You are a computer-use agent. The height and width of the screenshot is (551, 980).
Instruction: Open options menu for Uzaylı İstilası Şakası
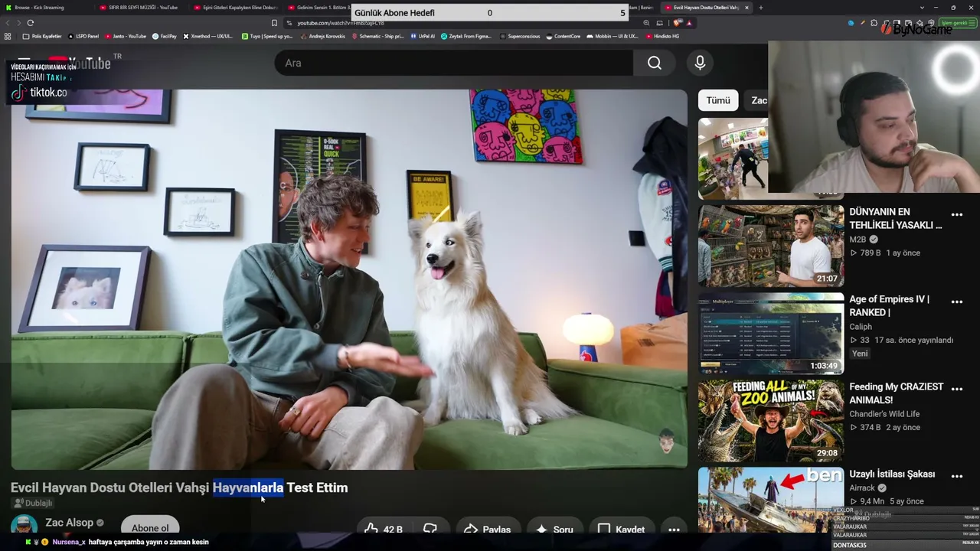(x=957, y=477)
